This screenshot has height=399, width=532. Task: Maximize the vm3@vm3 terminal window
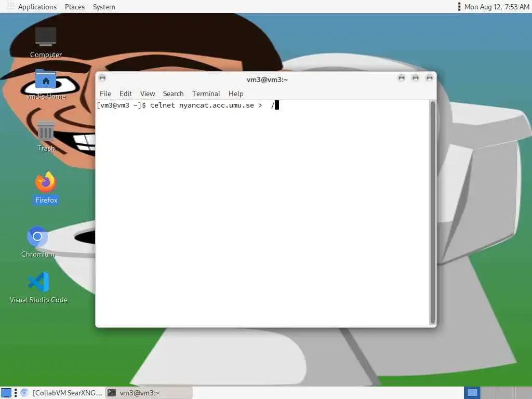point(415,78)
